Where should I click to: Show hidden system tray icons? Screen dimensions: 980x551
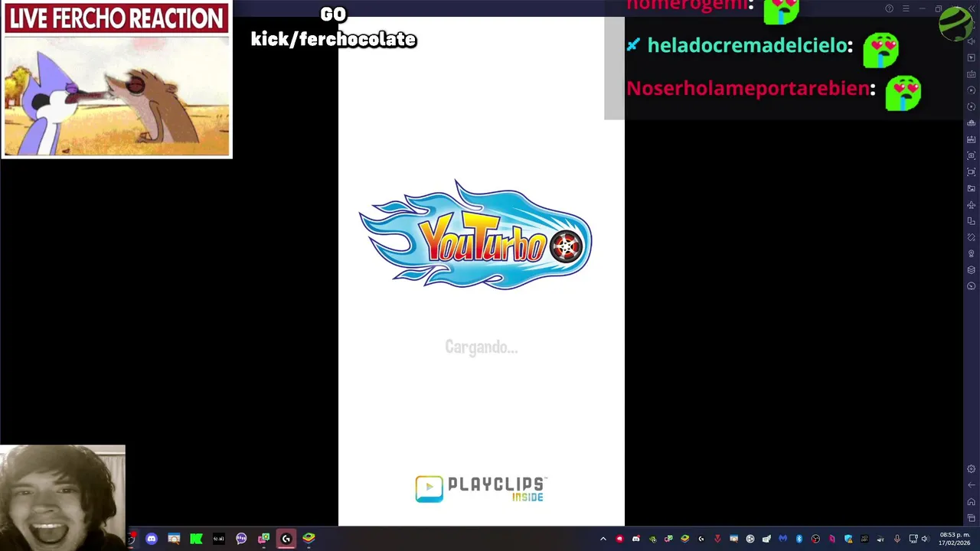[x=603, y=539]
